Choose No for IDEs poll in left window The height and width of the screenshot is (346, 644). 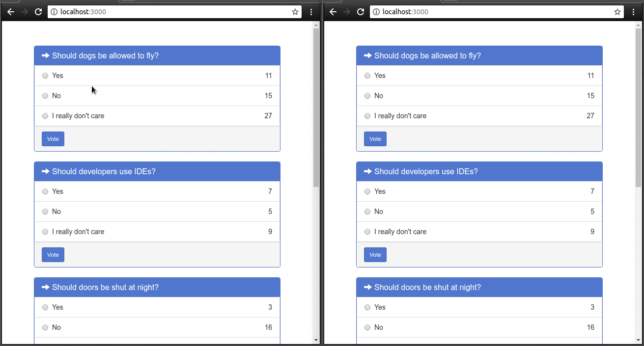(45, 212)
